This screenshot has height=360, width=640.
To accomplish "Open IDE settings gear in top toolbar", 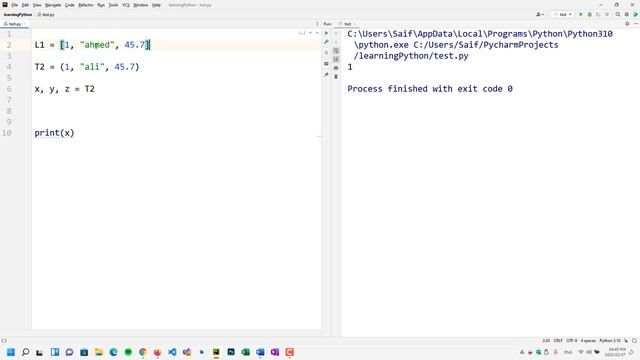I will [x=627, y=14].
